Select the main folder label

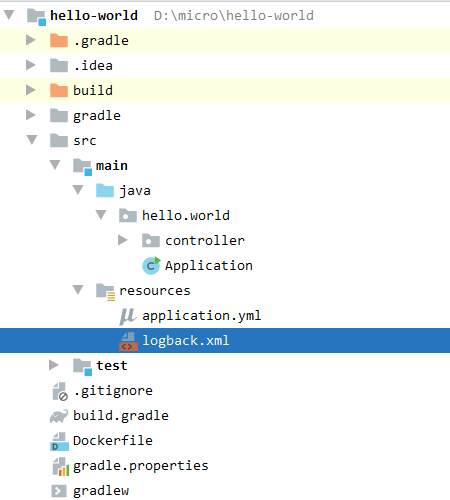[112, 165]
